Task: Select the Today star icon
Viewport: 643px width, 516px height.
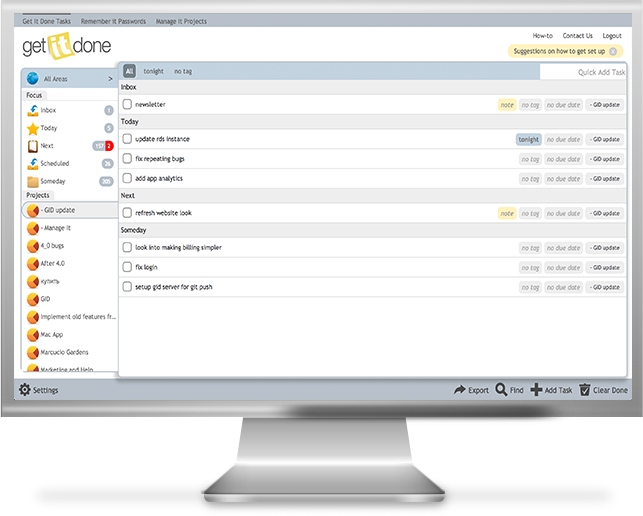Action: [x=33, y=128]
